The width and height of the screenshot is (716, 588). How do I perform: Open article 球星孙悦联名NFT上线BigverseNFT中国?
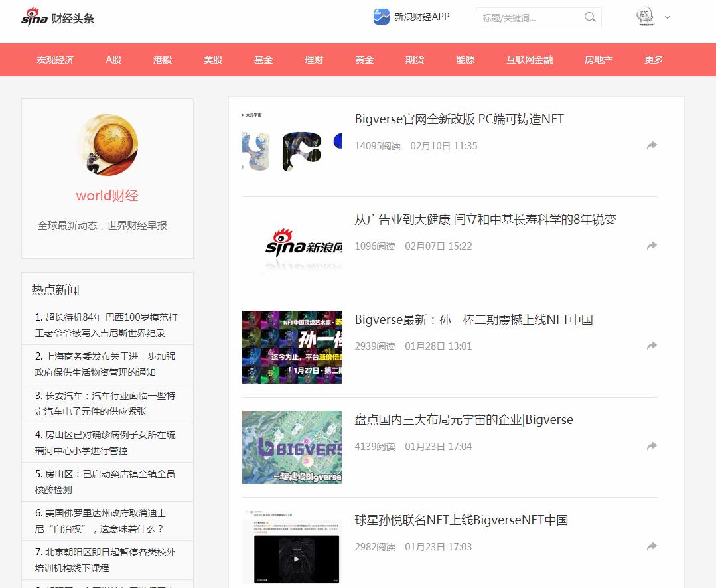click(461, 520)
